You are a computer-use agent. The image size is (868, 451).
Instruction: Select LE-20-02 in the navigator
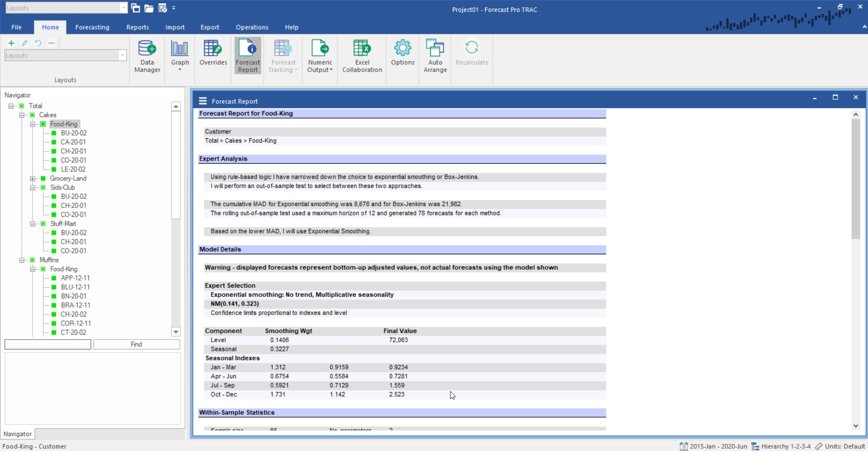tap(73, 170)
